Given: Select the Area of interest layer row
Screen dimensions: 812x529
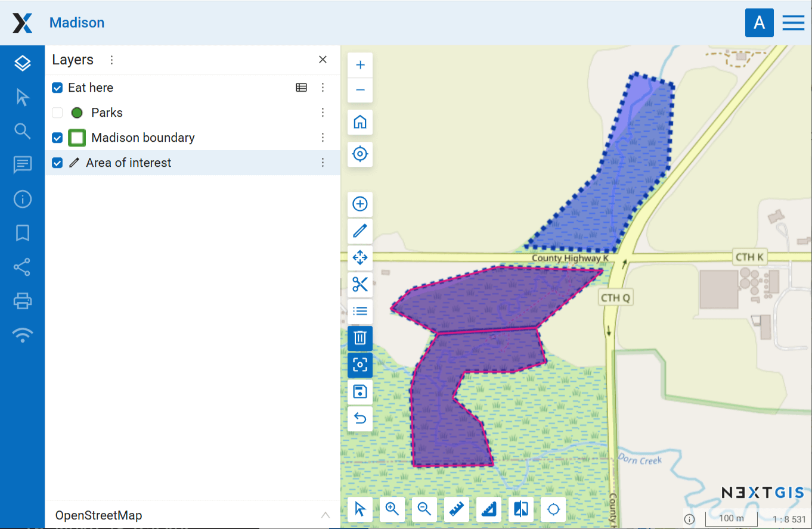Looking at the screenshot, I should click(179, 163).
